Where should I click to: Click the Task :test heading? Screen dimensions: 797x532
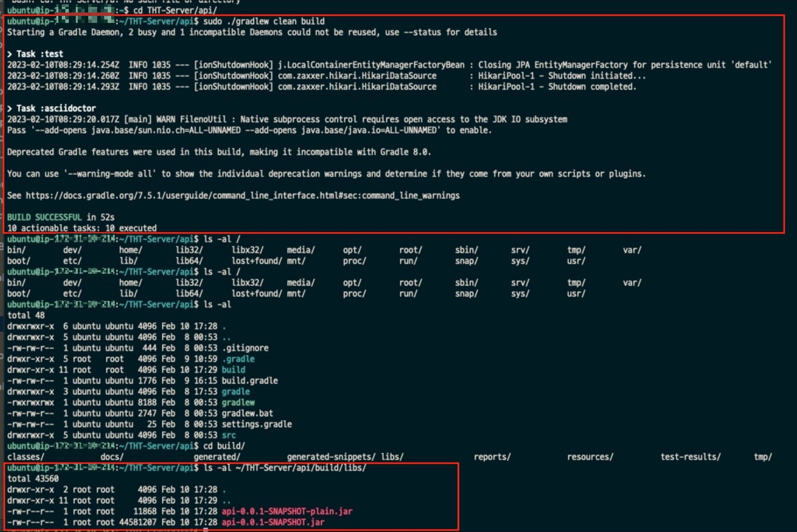[x=39, y=54]
